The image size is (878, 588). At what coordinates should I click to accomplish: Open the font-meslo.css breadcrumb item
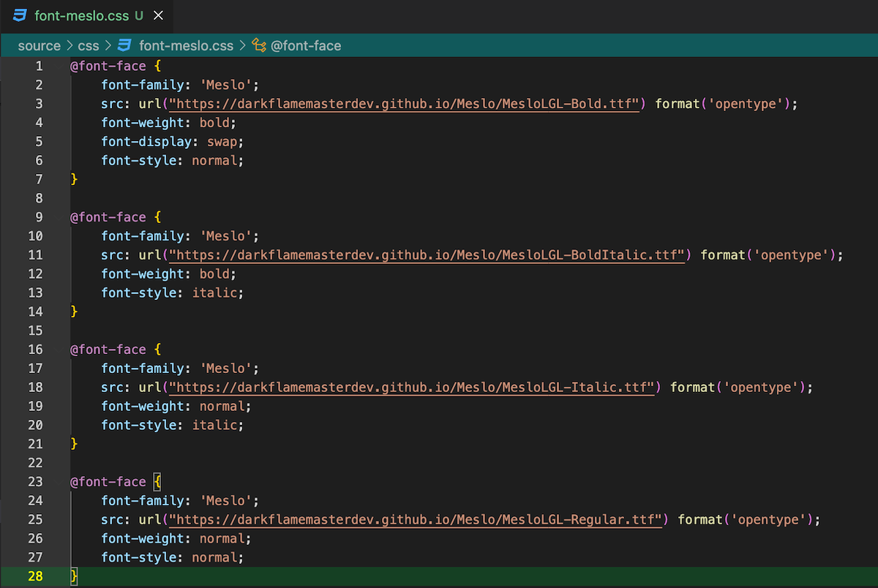click(x=186, y=45)
